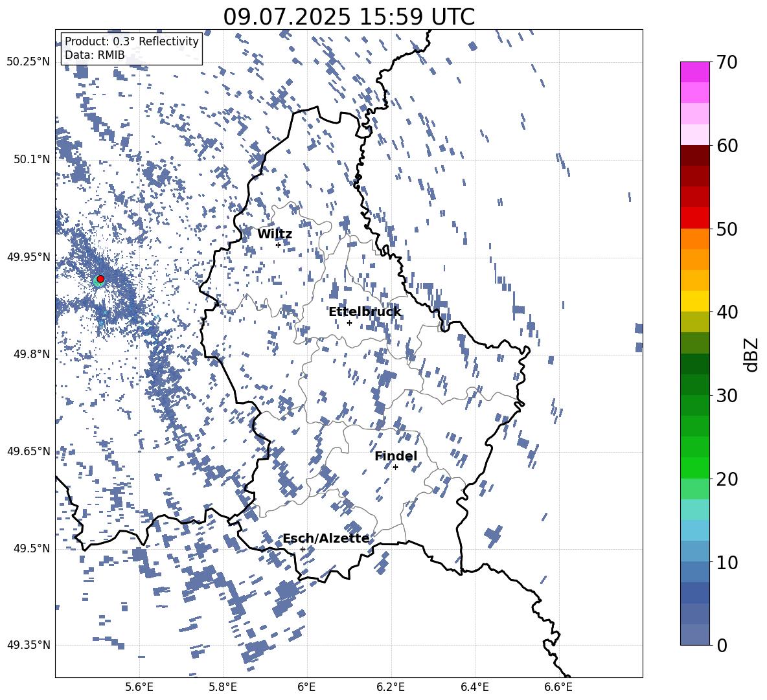The height and width of the screenshot is (700, 767).
Task: Click the 5.6°E longitude label
Action: tap(139, 687)
